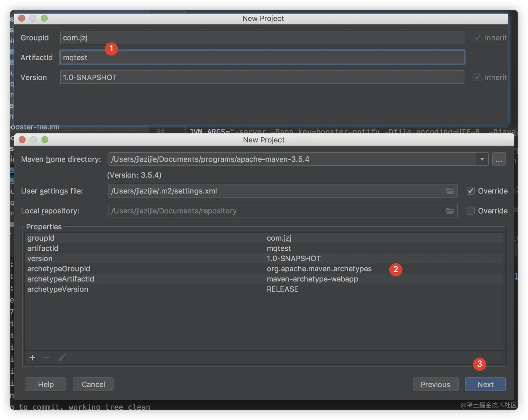
Task: Click the Version field with 1.0-SNAPSHOT
Action: point(262,78)
